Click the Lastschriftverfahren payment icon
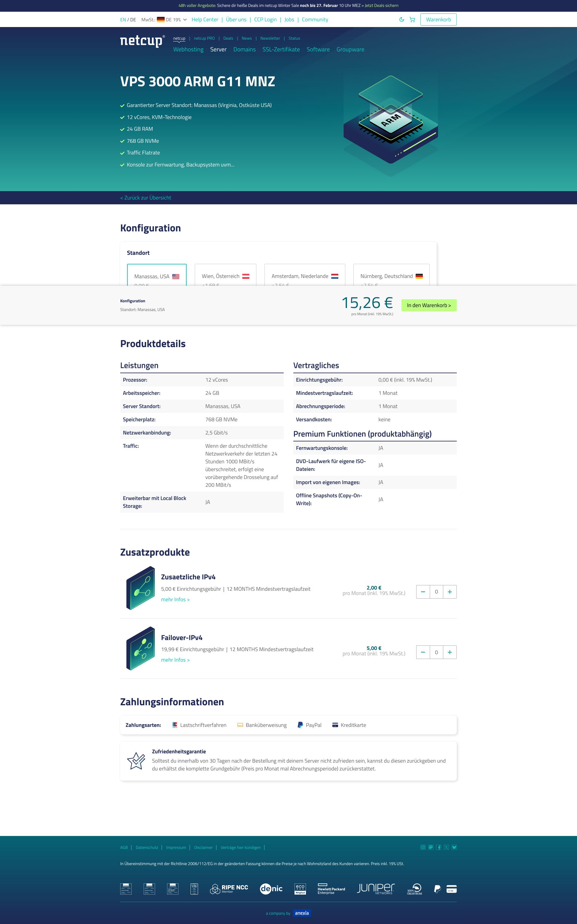Screen dimensions: 577x924 pyautogui.click(x=175, y=725)
